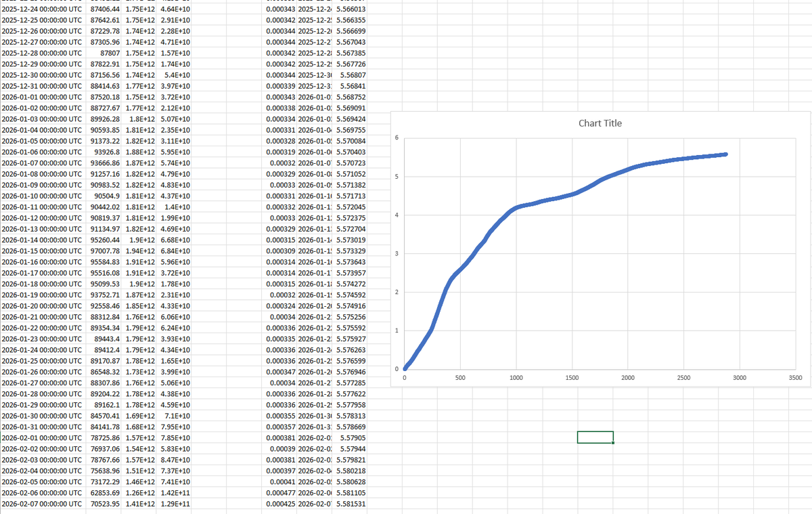Select cell 2026-01-16 00:00:00 UTC
This screenshot has height=514, width=812.
[x=43, y=261]
